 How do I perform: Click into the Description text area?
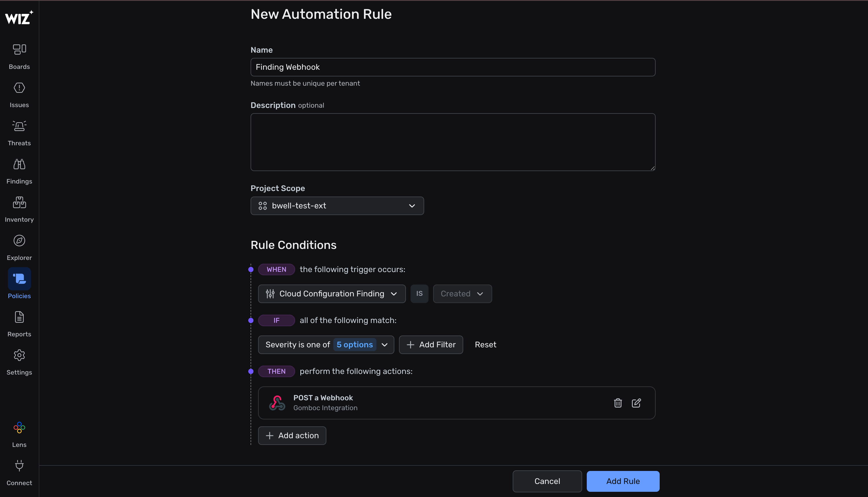[453, 142]
